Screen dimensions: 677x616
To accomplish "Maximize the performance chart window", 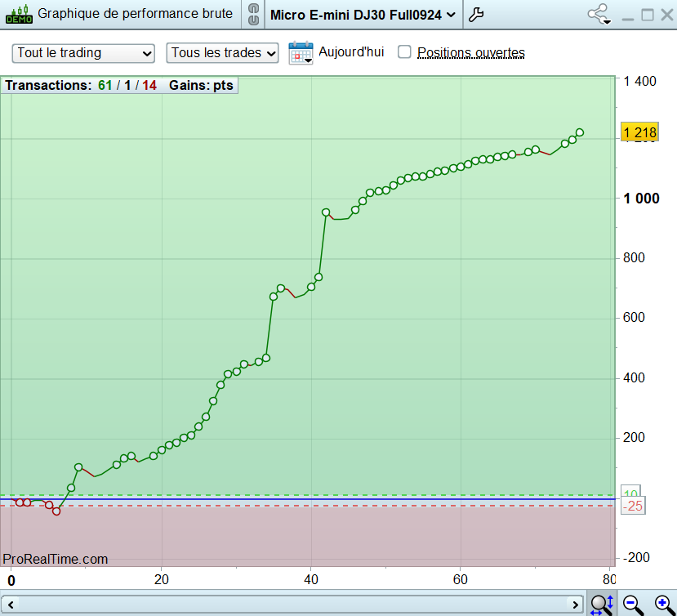I will [648, 16].
